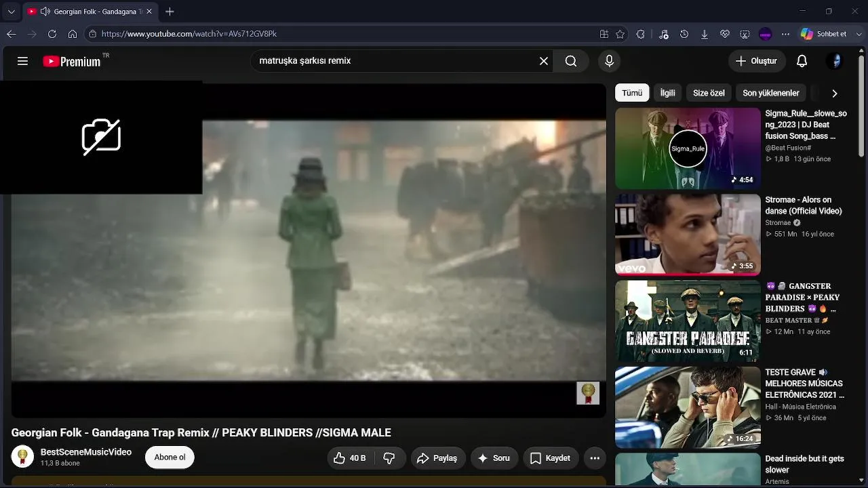868x488 pixels.
Task: Subscribe with the Abone ol button
Action: [x=170, y=457]
